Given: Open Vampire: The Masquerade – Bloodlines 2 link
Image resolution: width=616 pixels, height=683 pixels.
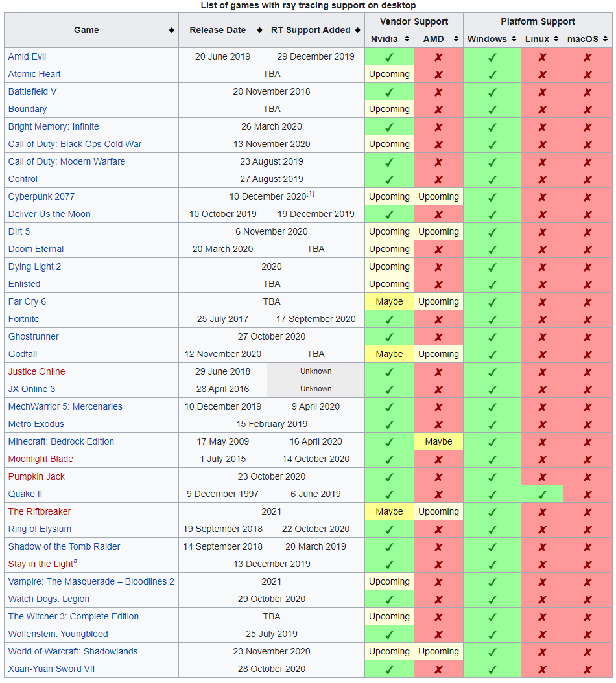Looking at the screenshot, I should tap(91, 581).
